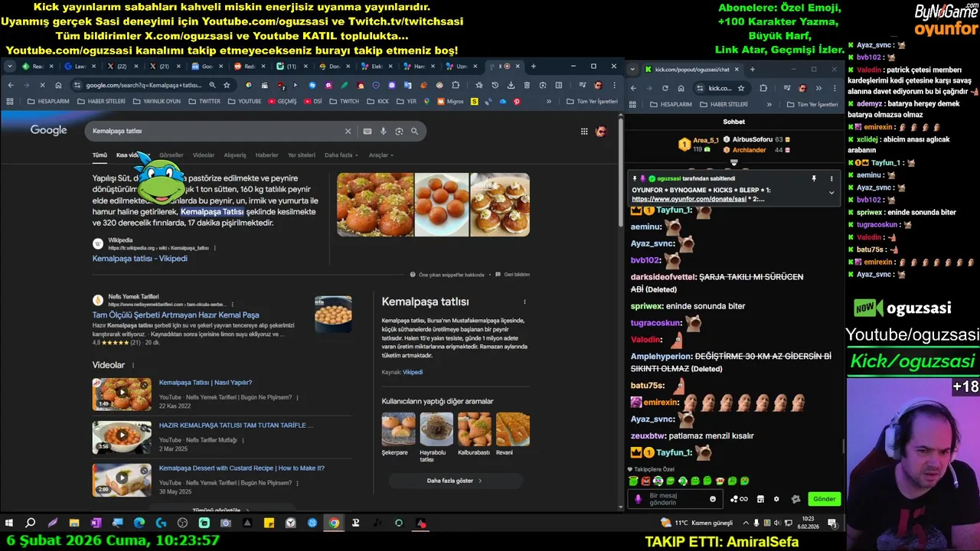Open Kick chat settings gear
Image resolution: width=980 pixels, height=551 pixels.
(x=776, y=499)
